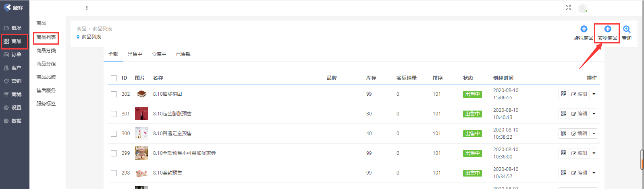The width and height of the screenshot is (644, 189).
Task: Click the 触客 logo icon
Action: click(x=7, y=7)
